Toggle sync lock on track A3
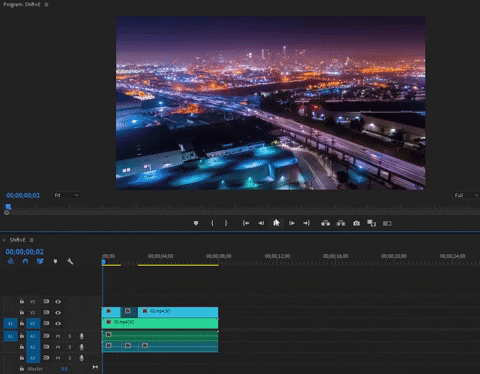 coord(46,358)
